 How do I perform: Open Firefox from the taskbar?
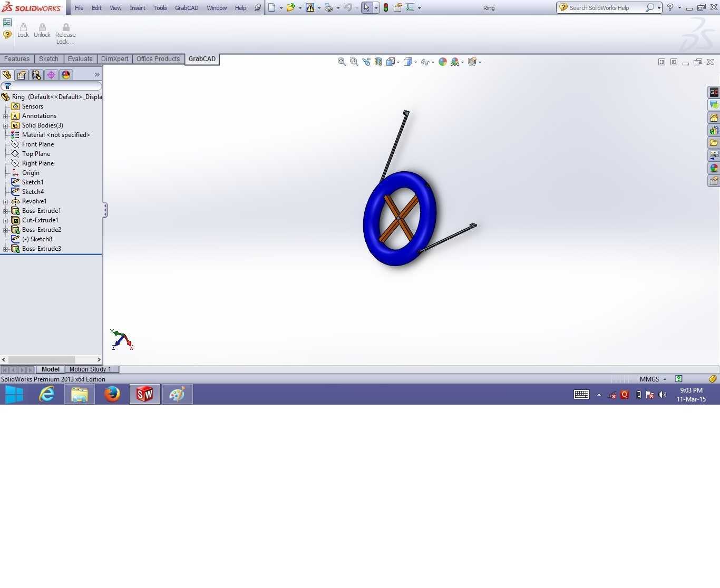(x=112, y=394)
